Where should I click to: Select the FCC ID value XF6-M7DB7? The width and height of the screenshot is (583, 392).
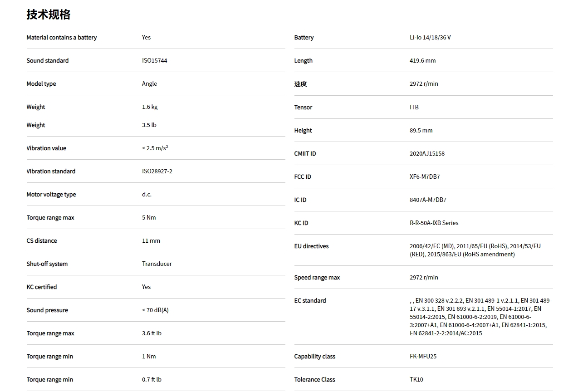pyautogui.click(x=425, y=176)
